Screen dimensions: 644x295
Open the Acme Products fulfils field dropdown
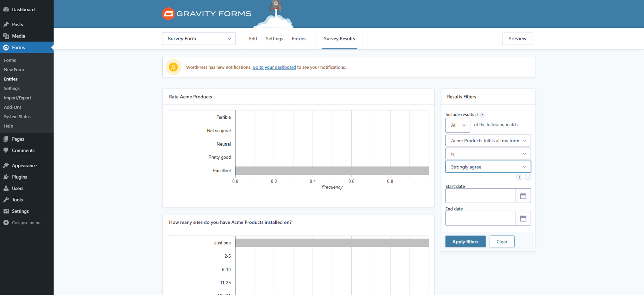coord(488,141)
